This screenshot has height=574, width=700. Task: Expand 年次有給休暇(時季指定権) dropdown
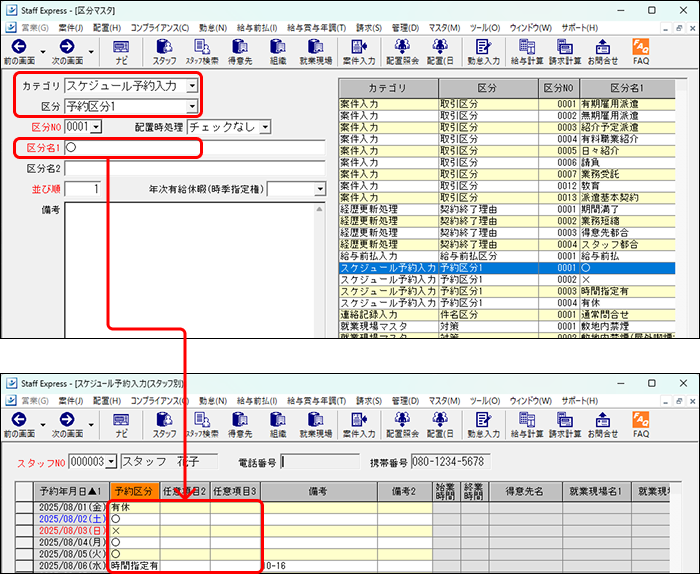(320, 189)
